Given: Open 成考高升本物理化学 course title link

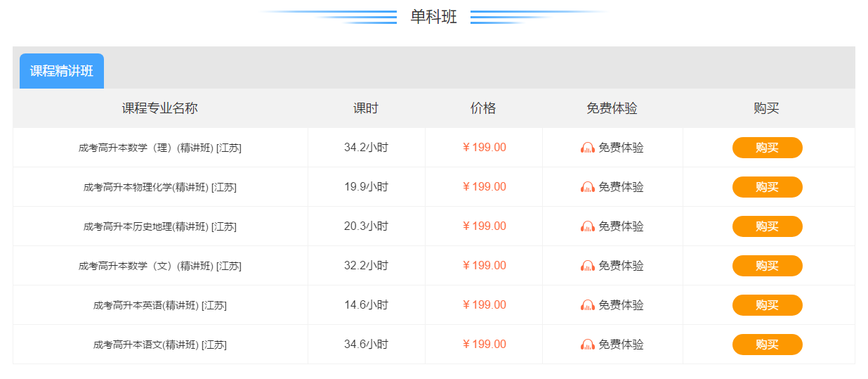Looking at the screenshot, I should pyautogui.click(x=160, y=187).
